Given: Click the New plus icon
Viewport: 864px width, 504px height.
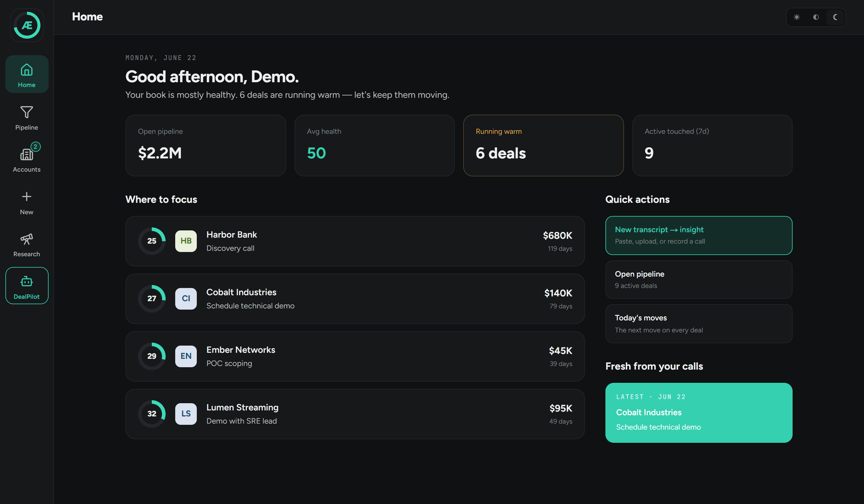Looking at the screenshot, I should pyautogui.click(x=27, y=196).
